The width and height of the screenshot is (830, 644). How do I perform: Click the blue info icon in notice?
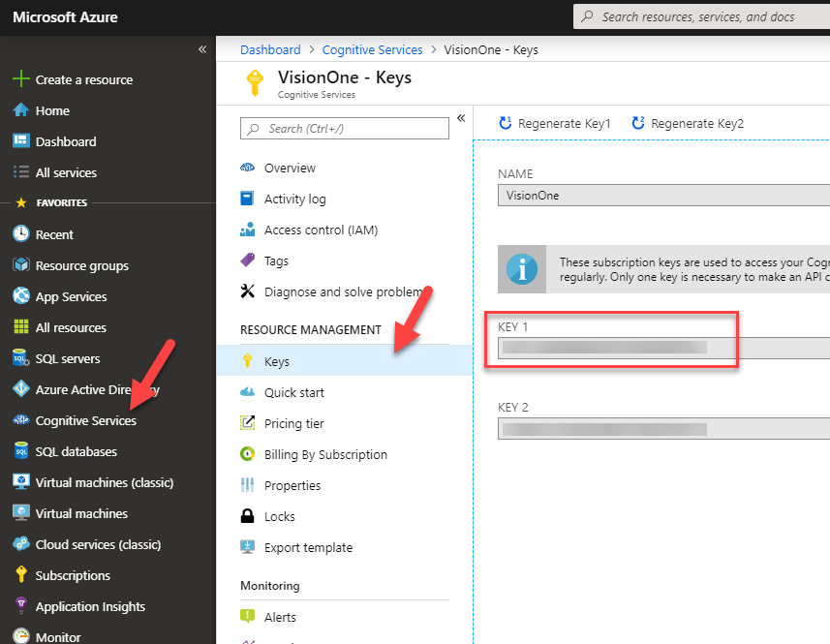click(x=522, y=269)
